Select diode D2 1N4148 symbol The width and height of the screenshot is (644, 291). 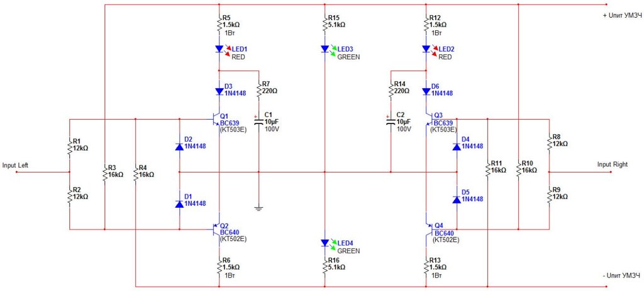click(179, 147)
